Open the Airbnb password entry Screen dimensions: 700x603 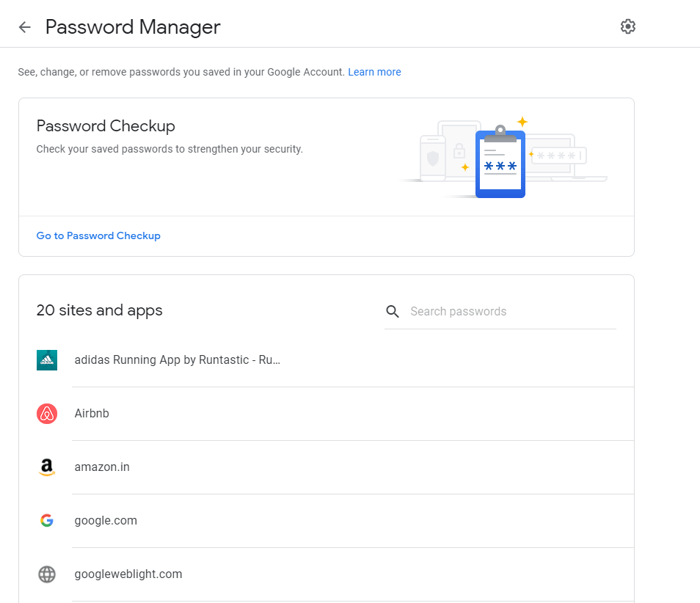92,413
